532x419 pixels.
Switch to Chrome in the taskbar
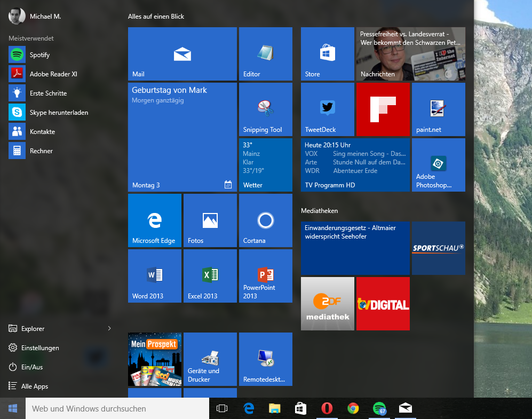tap(353, 408)
